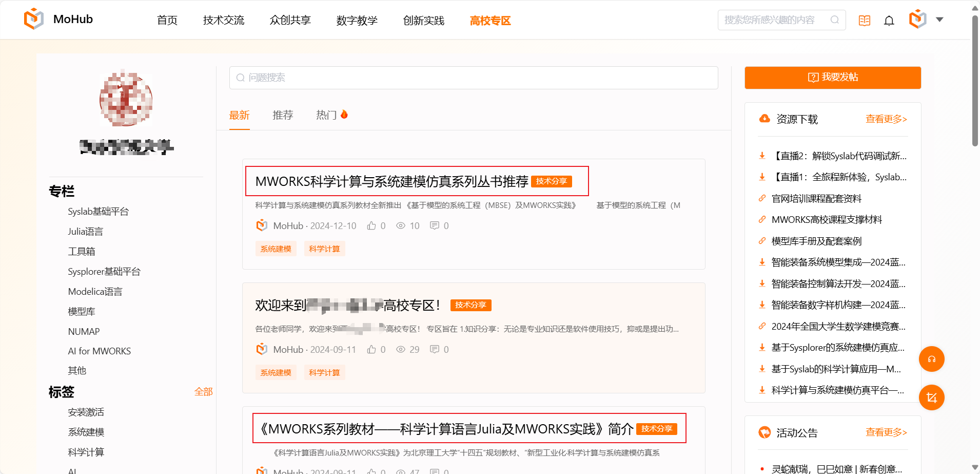Select Julia语言 column
980x474 pixels.
tap(86, 232)
